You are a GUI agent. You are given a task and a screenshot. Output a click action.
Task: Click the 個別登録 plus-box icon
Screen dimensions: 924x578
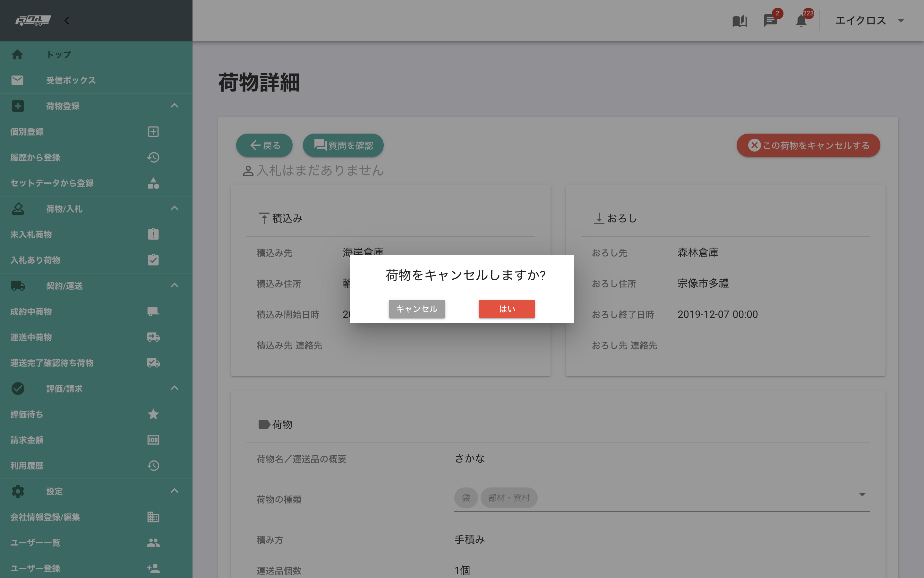point(153,132)
